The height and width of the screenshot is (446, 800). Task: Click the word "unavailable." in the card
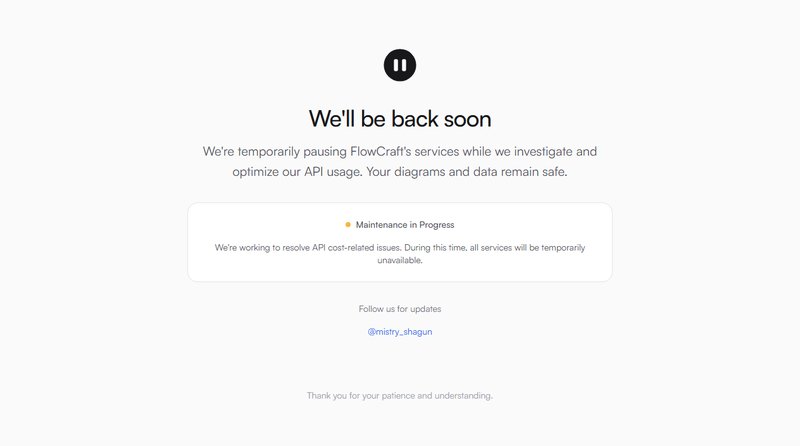tap(399, 260)
